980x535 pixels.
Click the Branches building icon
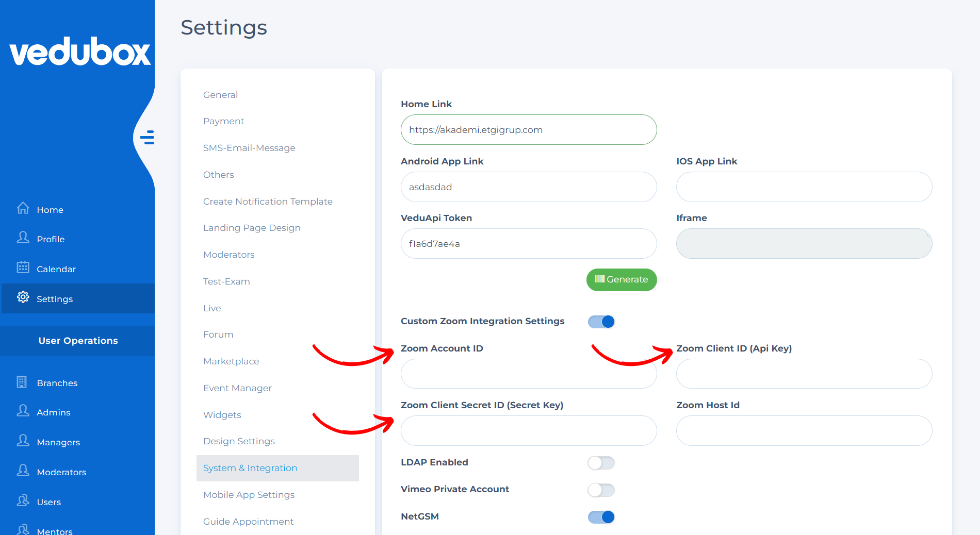(22, 382)
